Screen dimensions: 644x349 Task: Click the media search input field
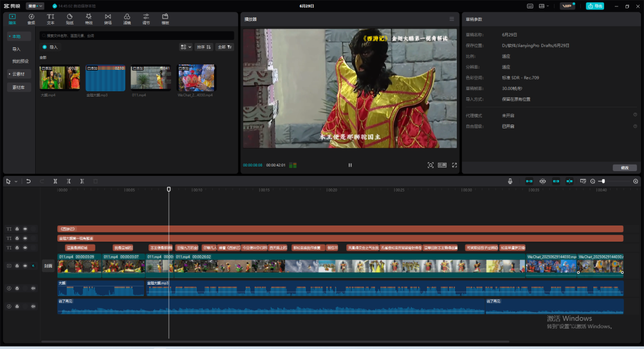click(x=137, y=36)
